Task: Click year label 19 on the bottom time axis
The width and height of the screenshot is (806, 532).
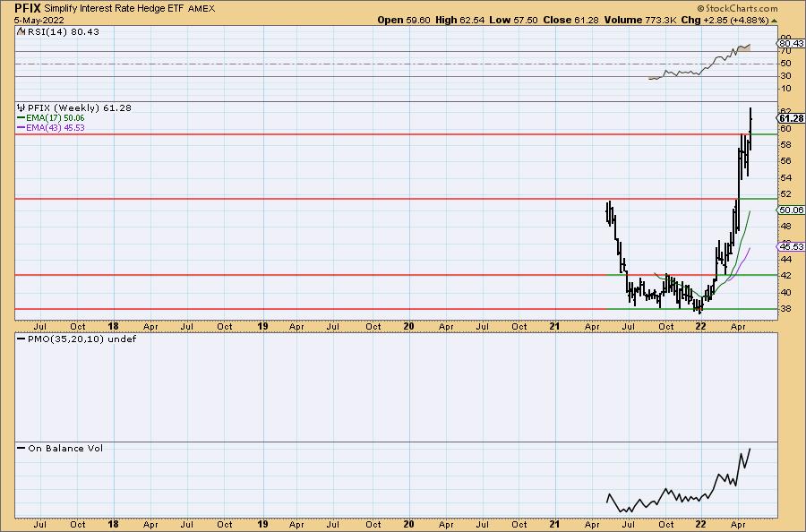Action: pyautogui.click(x=262, y=524)
